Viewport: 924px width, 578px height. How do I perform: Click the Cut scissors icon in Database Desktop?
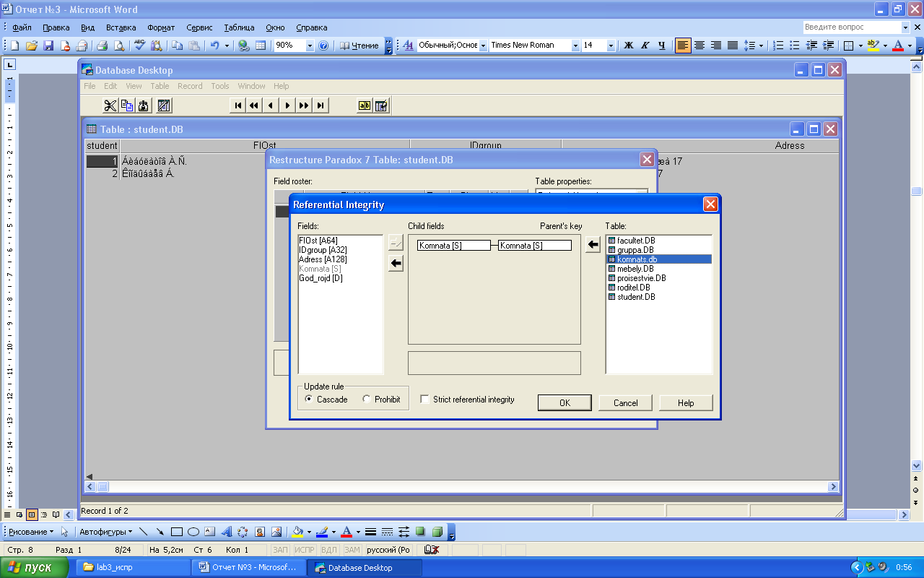(x=110, y=105)
